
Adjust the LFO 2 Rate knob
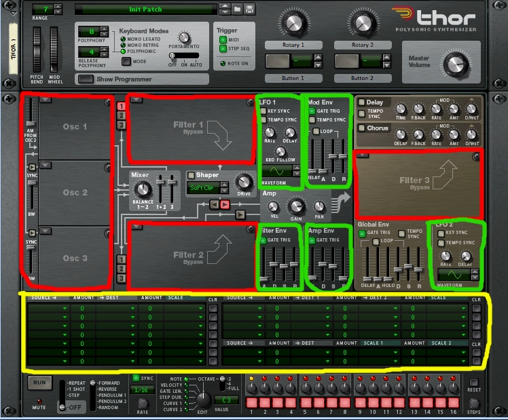coord(446,256)
